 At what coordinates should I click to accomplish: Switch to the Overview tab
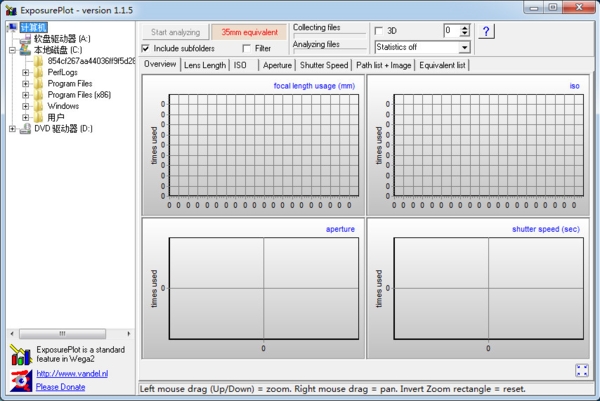click(x=160, y=64)
